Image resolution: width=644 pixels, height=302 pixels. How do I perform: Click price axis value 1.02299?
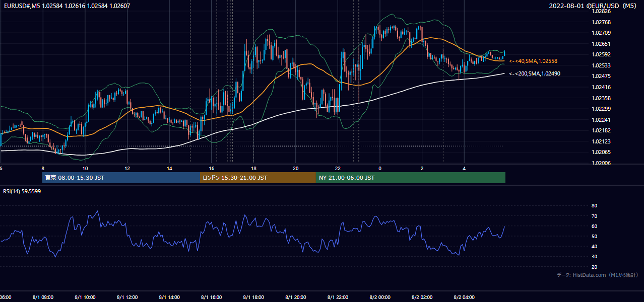click(x=601, y=109)
